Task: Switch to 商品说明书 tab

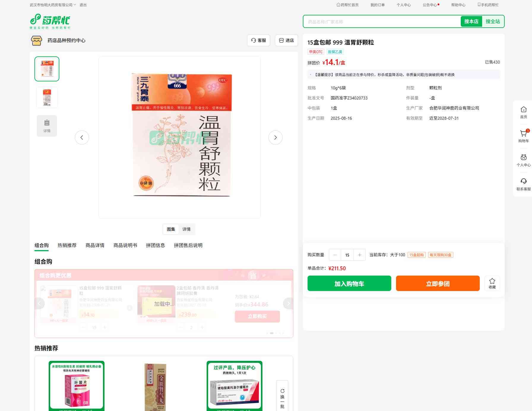Action: 125,245
